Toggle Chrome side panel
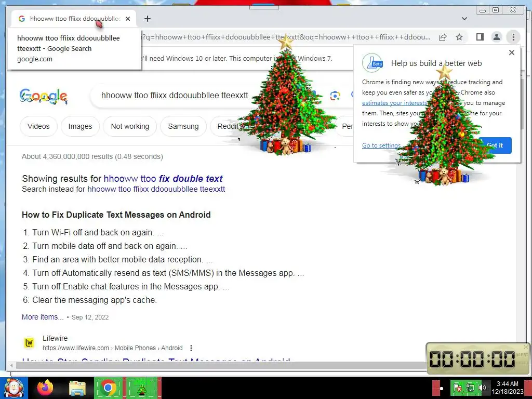Image resolution: width=532 pixels, height=399 pixels. coord(480,37)
